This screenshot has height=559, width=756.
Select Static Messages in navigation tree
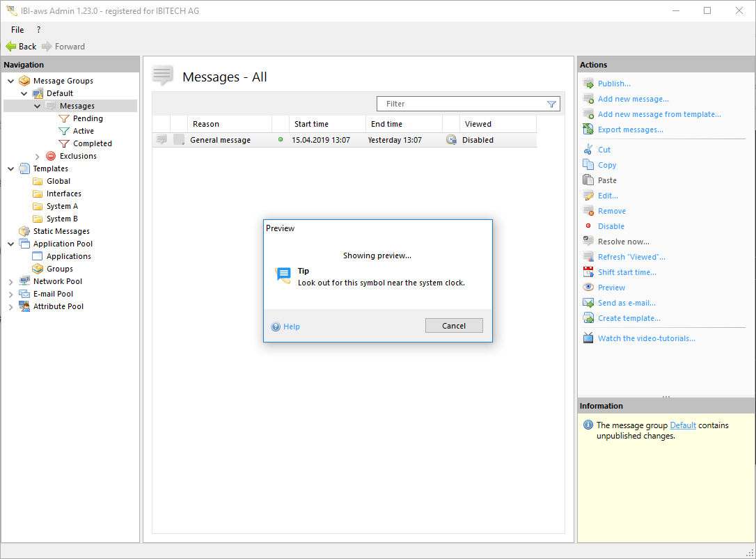click(x=61, y=231)
